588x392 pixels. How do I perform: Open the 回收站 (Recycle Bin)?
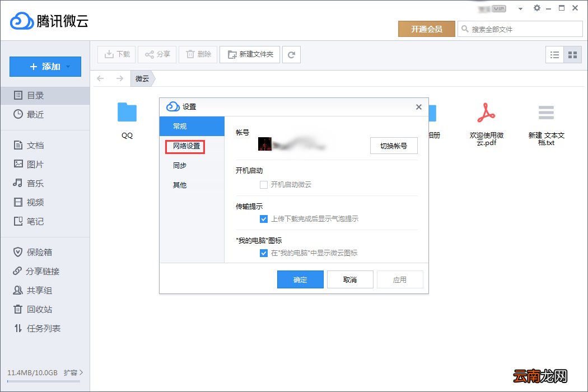[35, 309]
